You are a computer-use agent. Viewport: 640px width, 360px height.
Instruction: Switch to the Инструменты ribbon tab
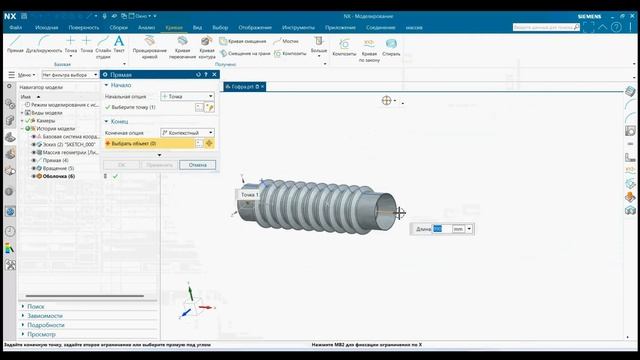298,27
